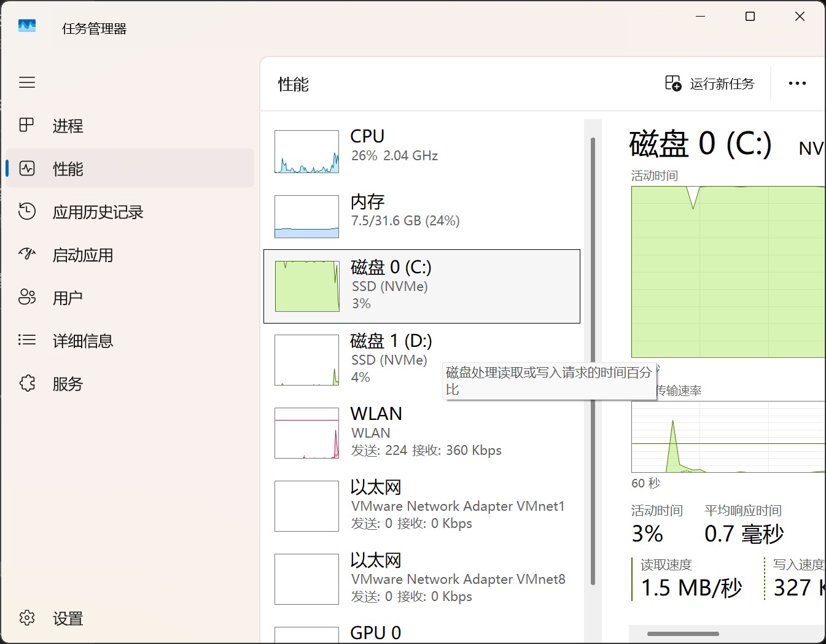
Task: Toggle the hamburger navigation menu
Action: pos(27,82)
